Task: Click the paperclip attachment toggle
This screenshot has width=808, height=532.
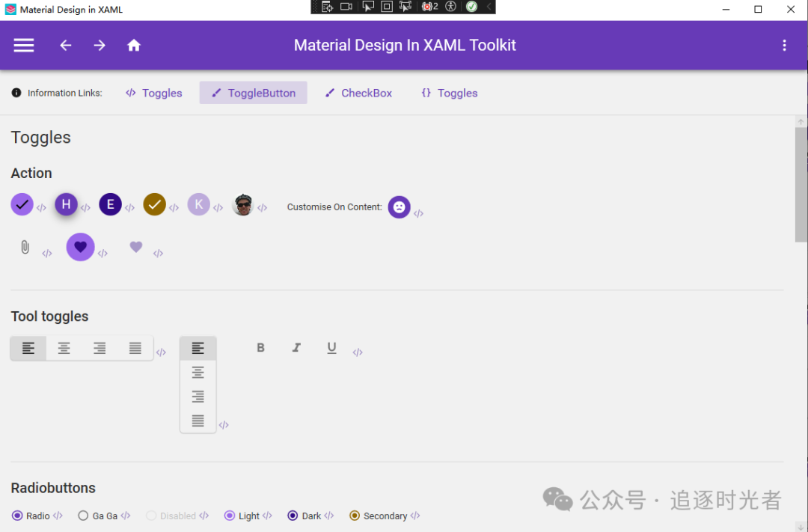Action: tap(25, 247)
